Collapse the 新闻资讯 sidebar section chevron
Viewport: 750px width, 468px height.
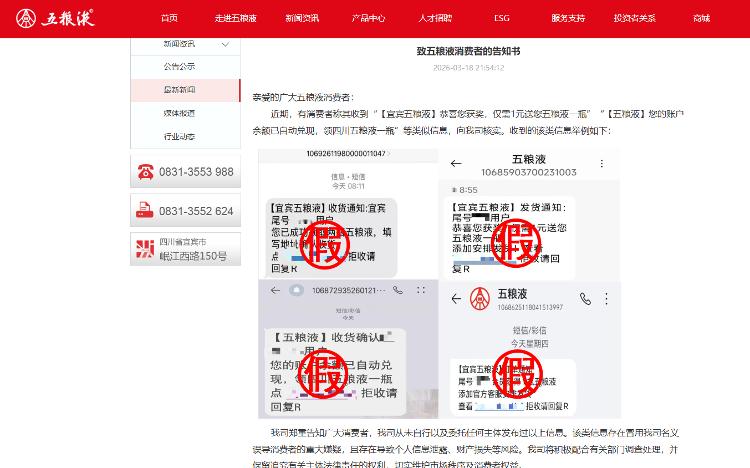pyautogui.click(x=226, y=45)
